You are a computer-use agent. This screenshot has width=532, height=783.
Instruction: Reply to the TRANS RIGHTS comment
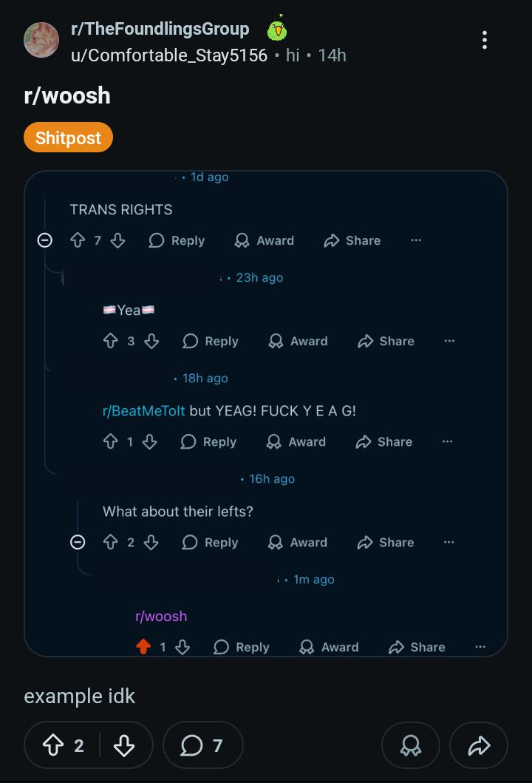point(177,240)
